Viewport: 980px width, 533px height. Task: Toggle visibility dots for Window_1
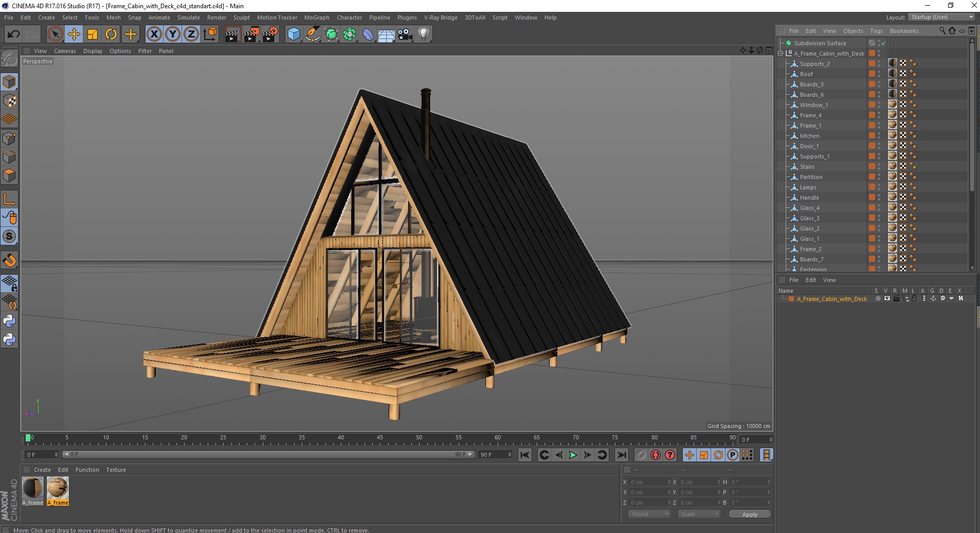(879, 105)
